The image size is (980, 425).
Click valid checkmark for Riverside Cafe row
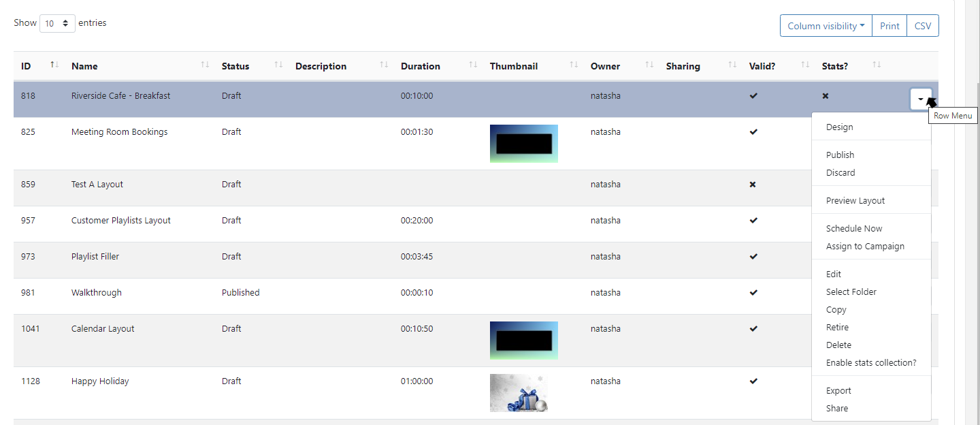pos(753,96)
